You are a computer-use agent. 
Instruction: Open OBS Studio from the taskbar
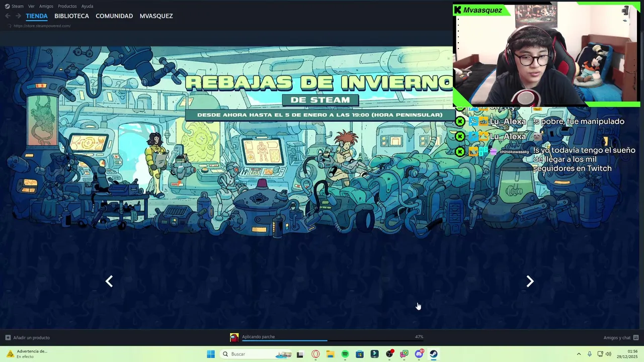[389, 354]
